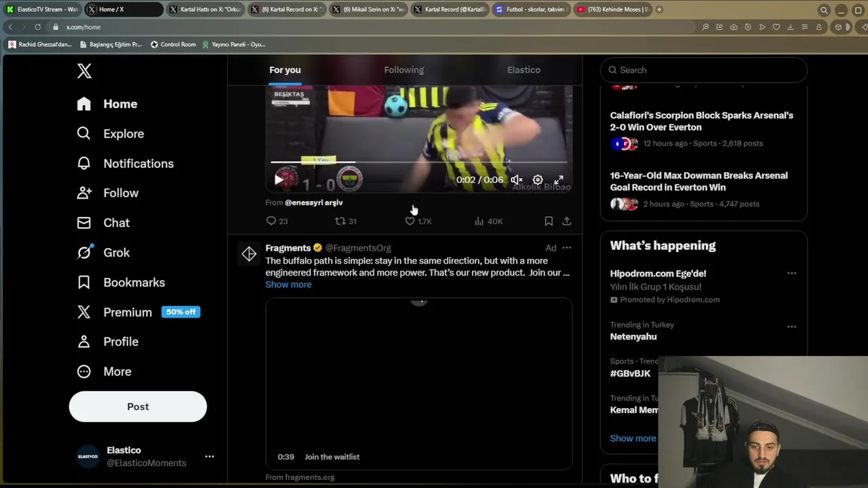Viewport: 868px width, 488px height.
Task: Open browser downloads icon
Action: [791, 27]
